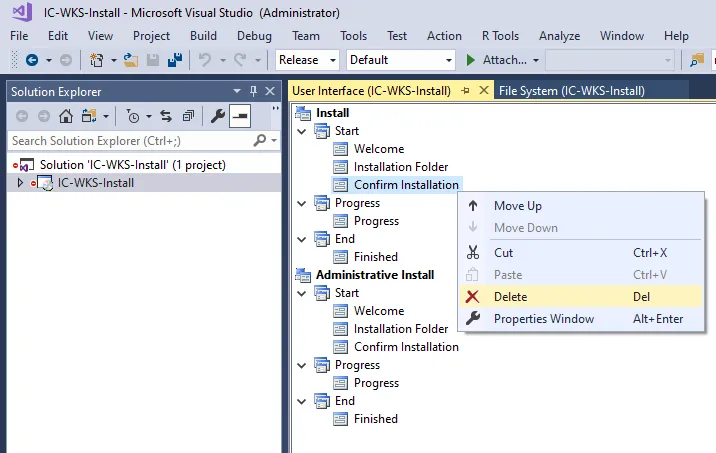Click the Find in Files toolbar icon
This screenshot has width=716, height=453.
pos(697,60)
